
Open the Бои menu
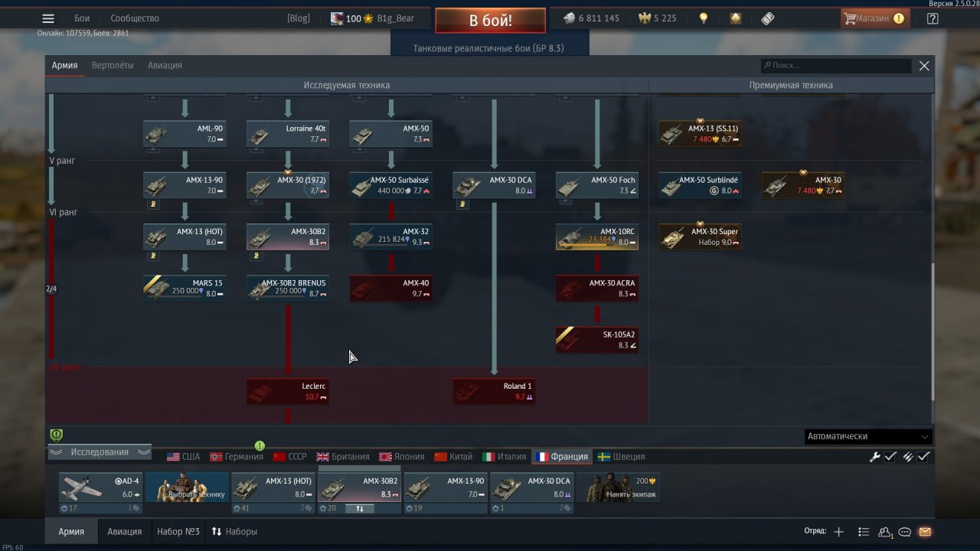(82, 18)
